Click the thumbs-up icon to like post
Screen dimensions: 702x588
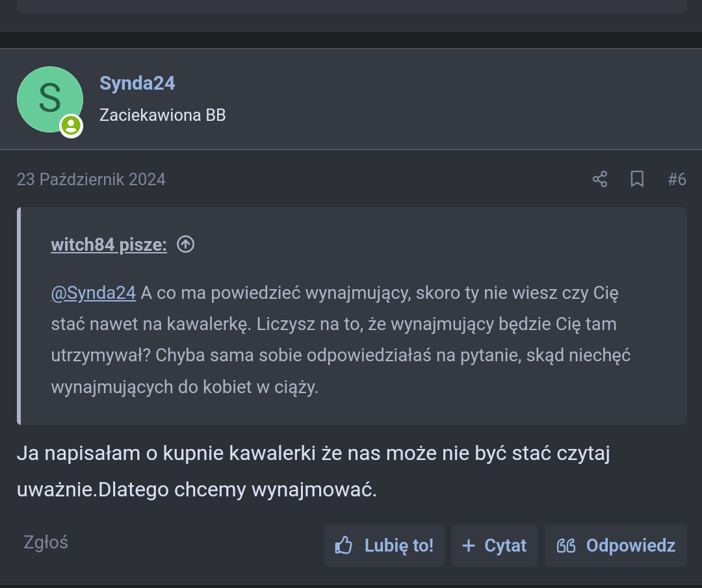click(x=343, y=545)
